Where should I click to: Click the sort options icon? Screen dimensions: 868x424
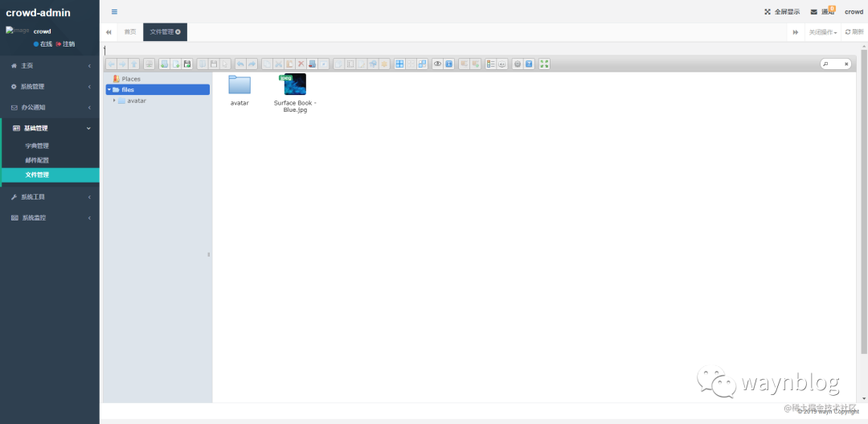point(502,64)
